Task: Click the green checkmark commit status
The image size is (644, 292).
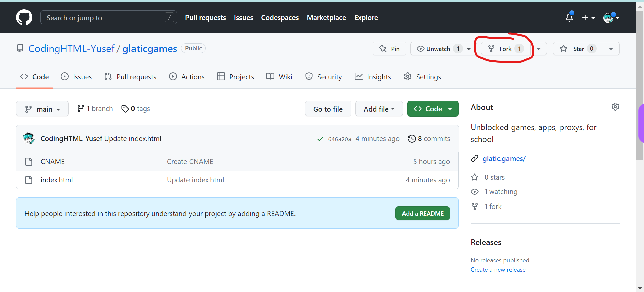Action: [x=320, y=139]
